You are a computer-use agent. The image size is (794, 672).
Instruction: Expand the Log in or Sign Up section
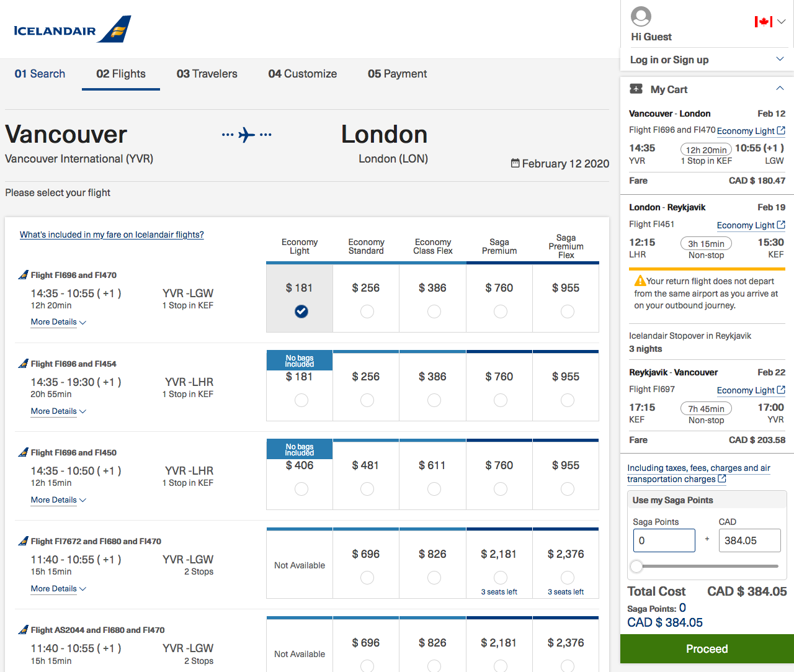coord(780,60)
